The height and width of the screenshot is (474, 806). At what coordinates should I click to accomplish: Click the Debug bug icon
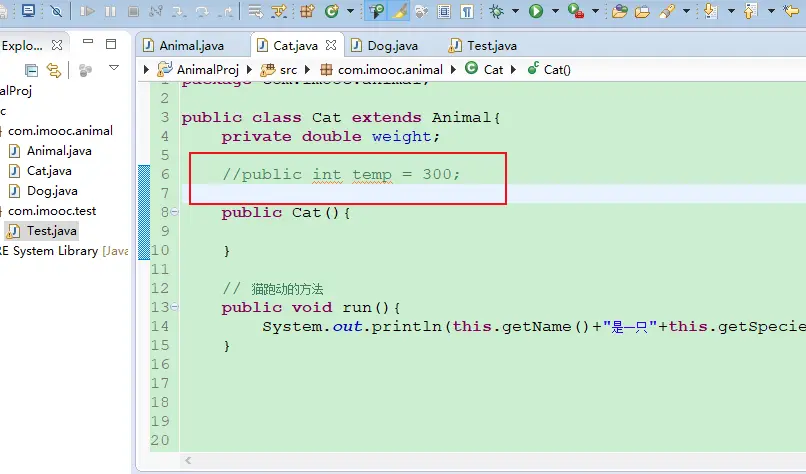coord(497,12)
